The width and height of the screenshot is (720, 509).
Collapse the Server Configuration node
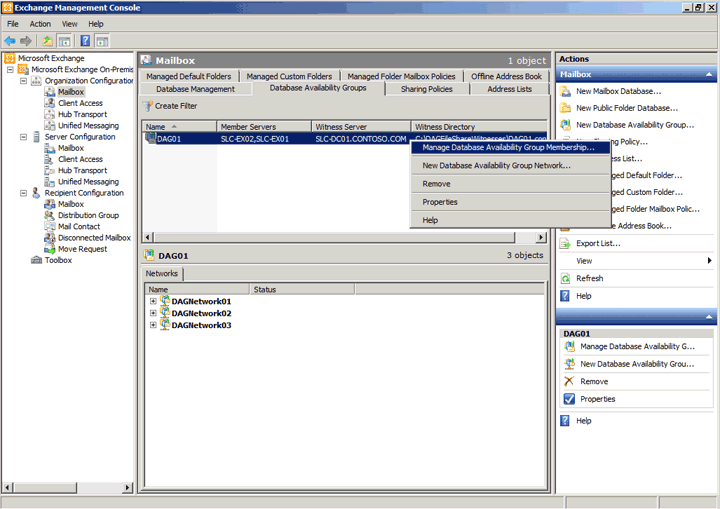pos(23,137)
